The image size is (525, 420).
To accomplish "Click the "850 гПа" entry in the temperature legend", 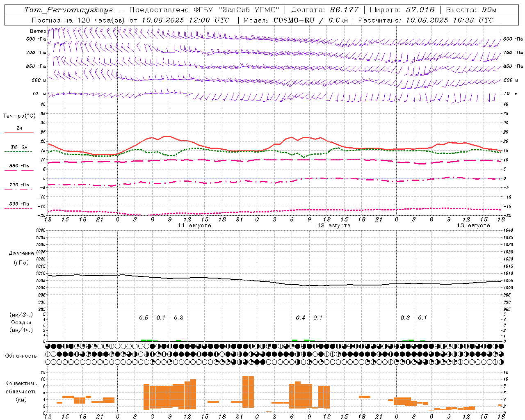I will tap(19, 166).
